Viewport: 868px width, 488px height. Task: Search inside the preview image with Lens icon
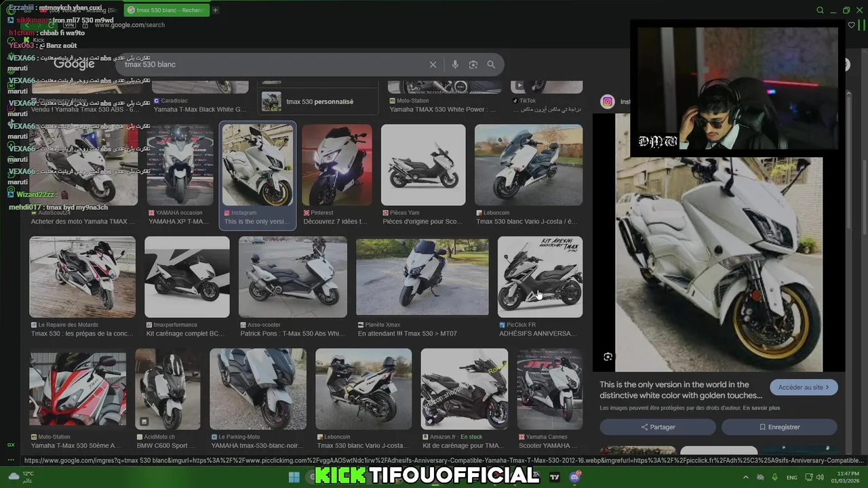coord(608,357)
